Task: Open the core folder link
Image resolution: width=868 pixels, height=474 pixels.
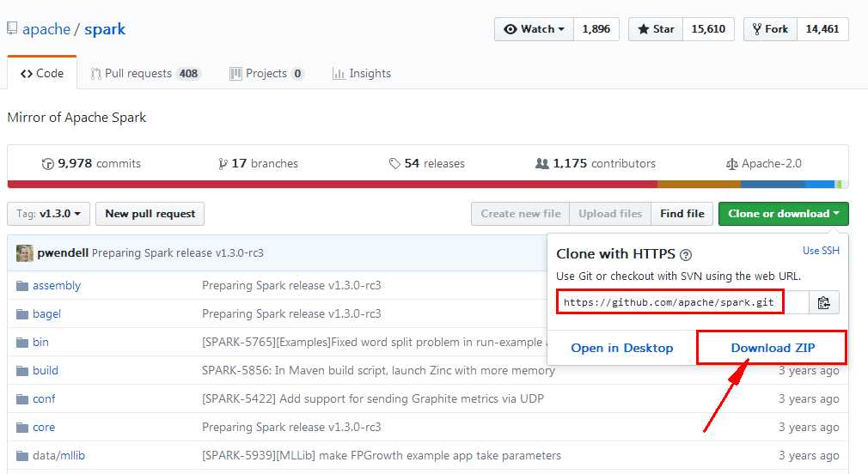Action: (44, 427)
